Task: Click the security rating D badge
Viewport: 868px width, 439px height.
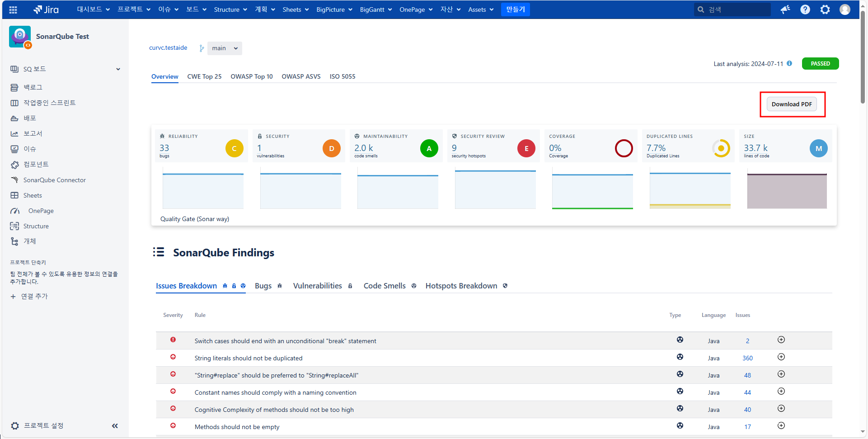Action: point(332,148)
